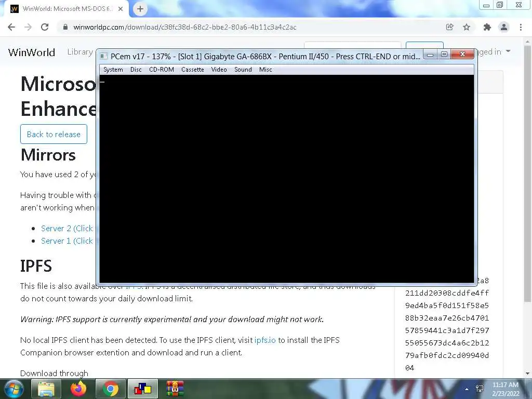532x399 pixels.
Task: Show hidden system tray icons
Action: coord(467,389)
